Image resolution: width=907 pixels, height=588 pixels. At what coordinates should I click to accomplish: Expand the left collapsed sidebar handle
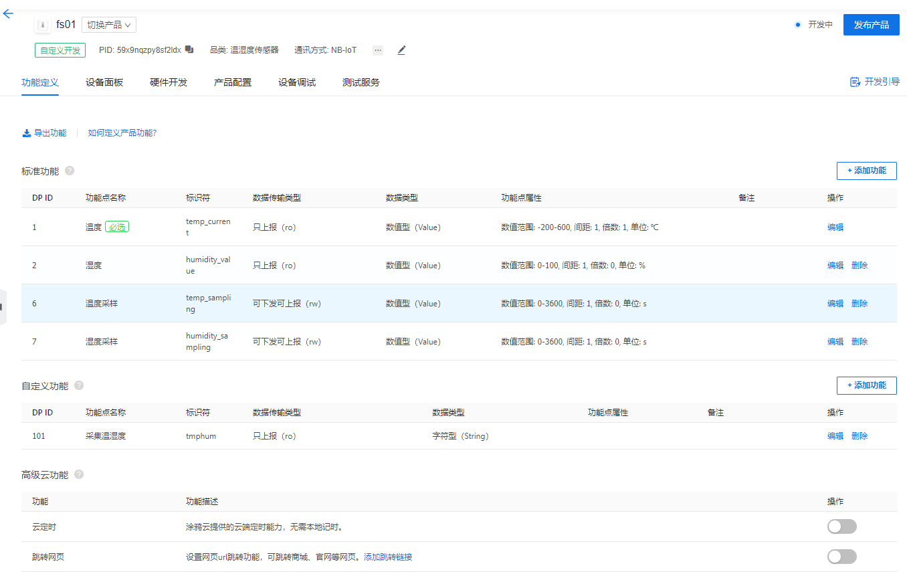(2, 307)
